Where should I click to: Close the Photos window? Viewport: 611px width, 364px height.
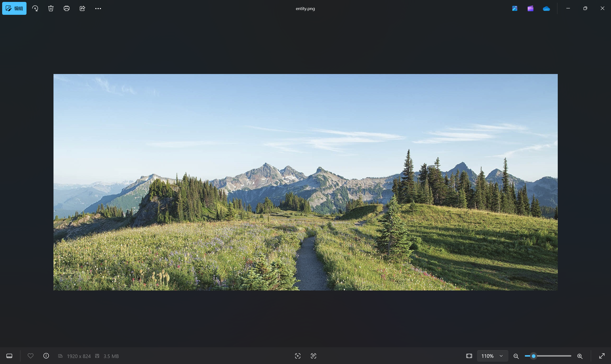[602, 8]
